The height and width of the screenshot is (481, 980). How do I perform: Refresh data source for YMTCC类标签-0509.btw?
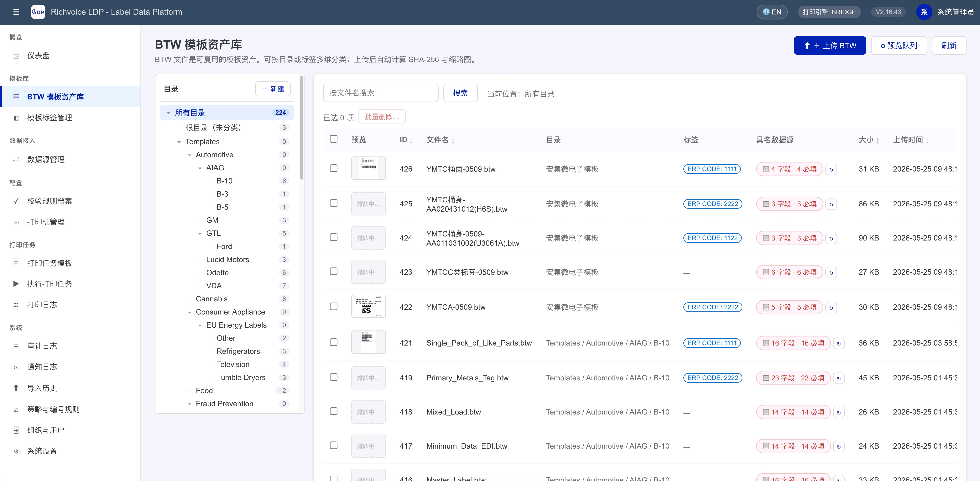[x=831, y=272]
